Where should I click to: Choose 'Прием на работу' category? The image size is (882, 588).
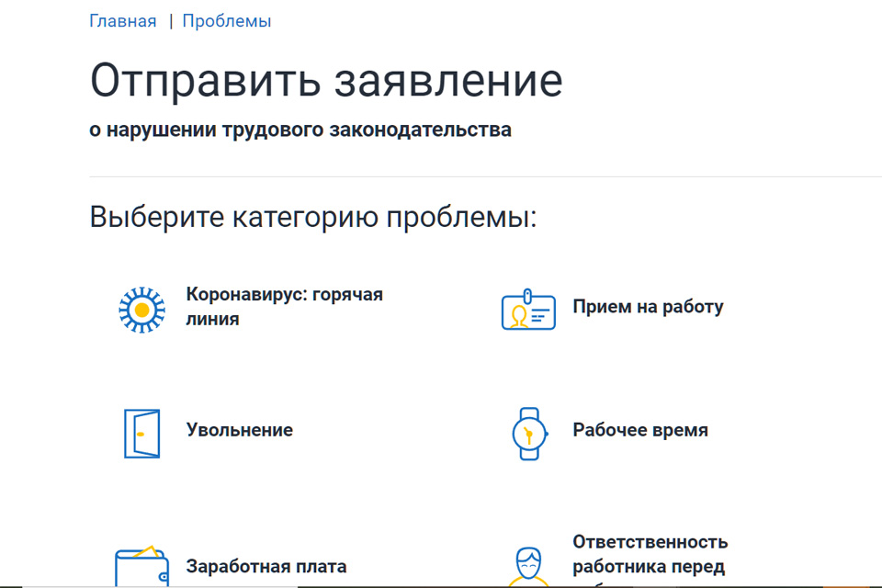click(x=648, y=307)
